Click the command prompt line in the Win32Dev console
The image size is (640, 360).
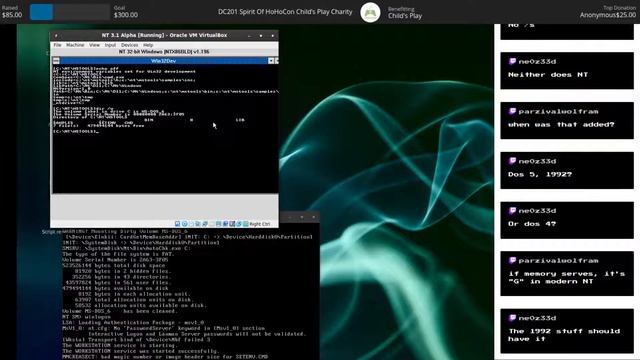point(76,131)
